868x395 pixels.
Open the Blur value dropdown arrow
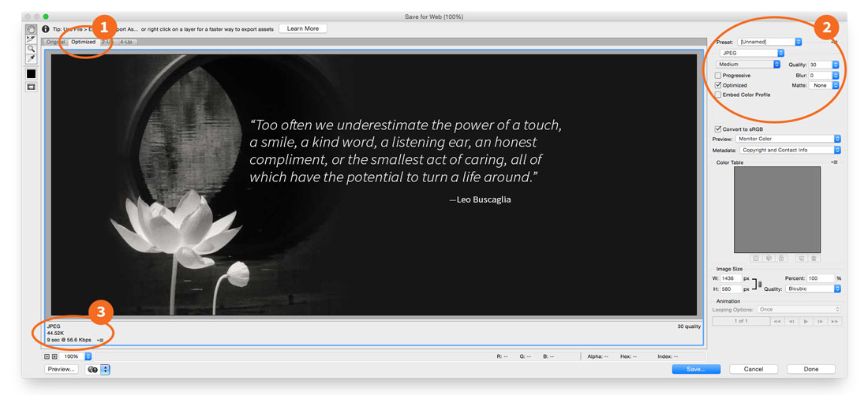coord(836,75)
